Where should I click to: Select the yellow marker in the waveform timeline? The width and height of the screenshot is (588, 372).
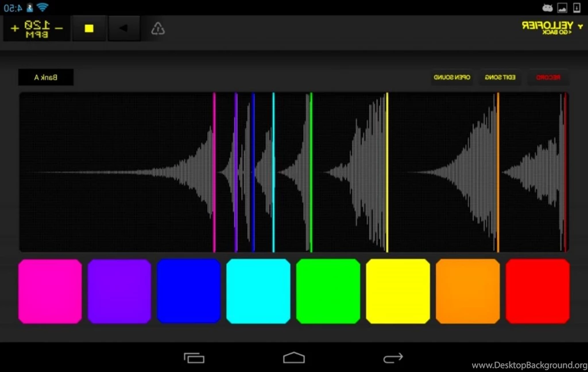(x=388, y=171)
